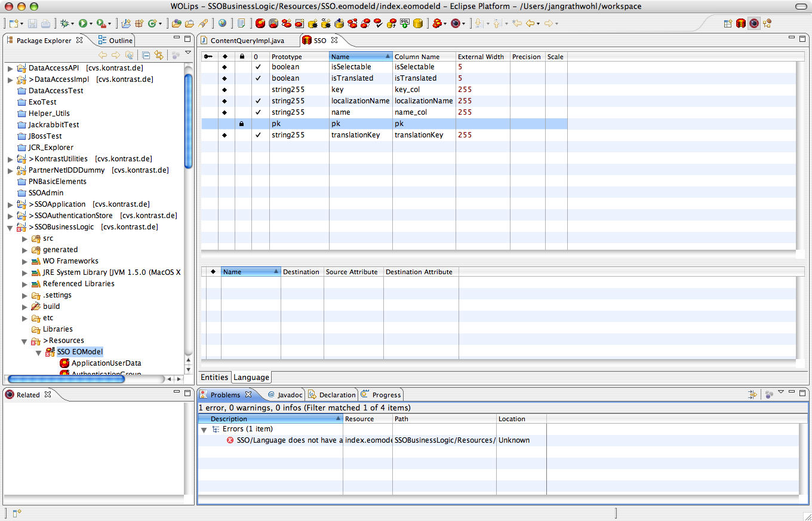Click the first red New Entity icon
Image resolution: width=812 pixels, height=521 pixels.
click(x=260, y=23)
